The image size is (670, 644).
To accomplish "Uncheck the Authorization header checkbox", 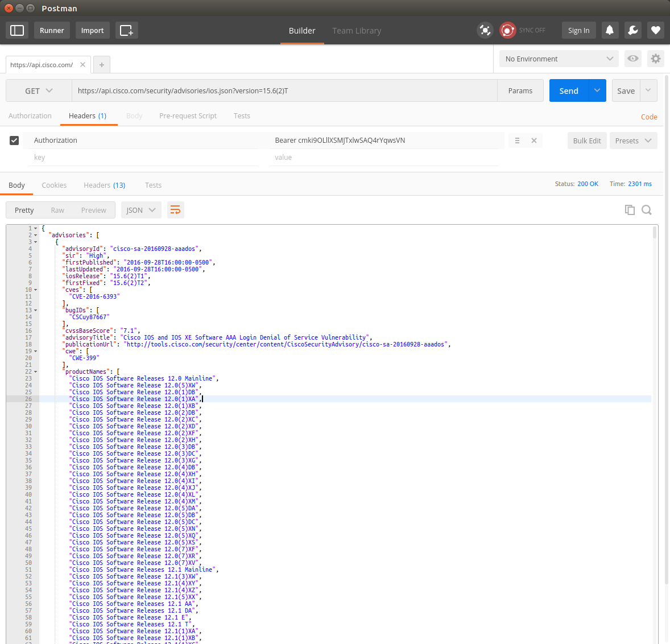I will click(14, 141).
